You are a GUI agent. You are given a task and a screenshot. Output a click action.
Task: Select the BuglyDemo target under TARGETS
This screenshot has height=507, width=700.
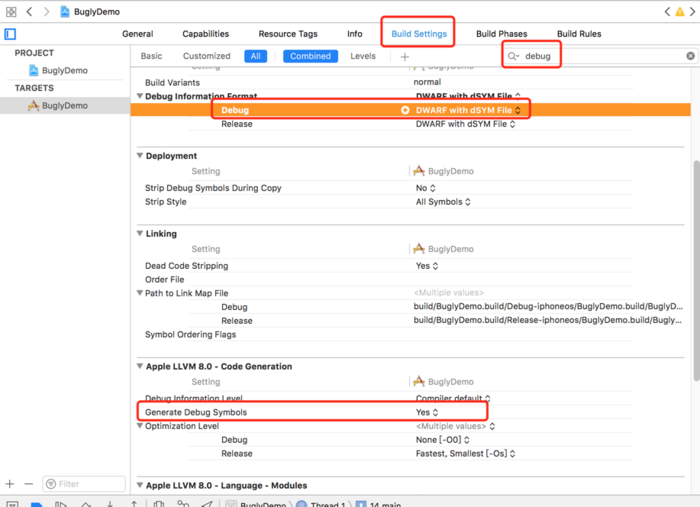(65, 106)
